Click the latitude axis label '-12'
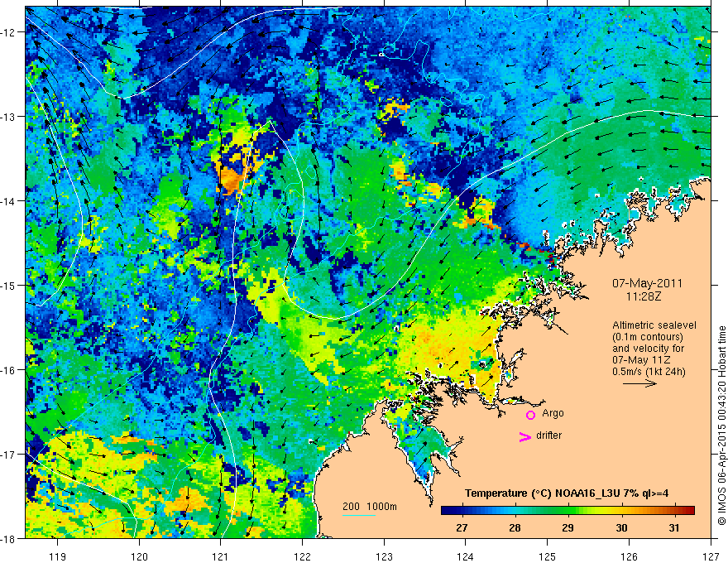The height and width of the screenshot is (563, 728). click(9, 32)
